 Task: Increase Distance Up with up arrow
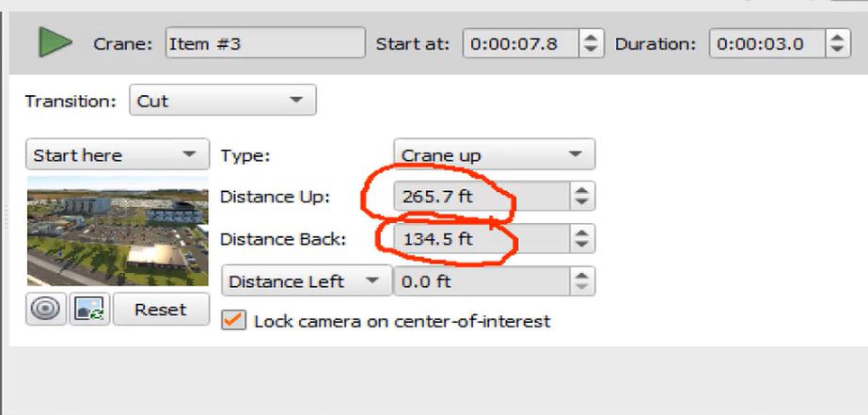click(581, 190)
